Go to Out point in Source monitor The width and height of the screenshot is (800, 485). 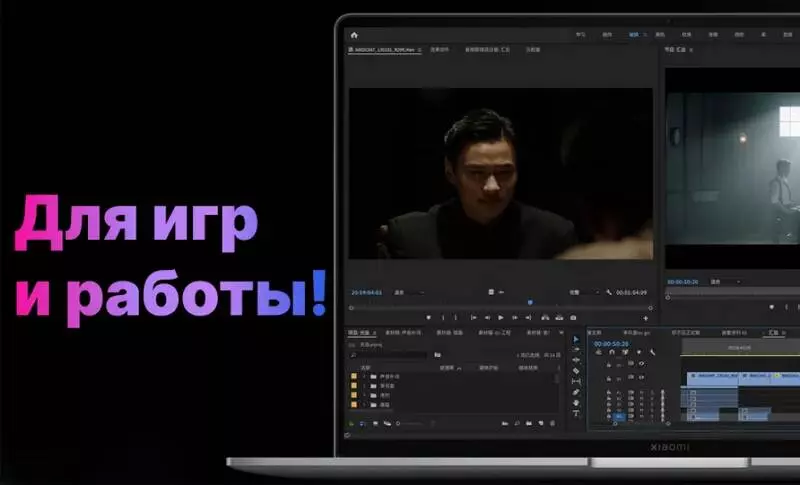(x=528, y=318)
